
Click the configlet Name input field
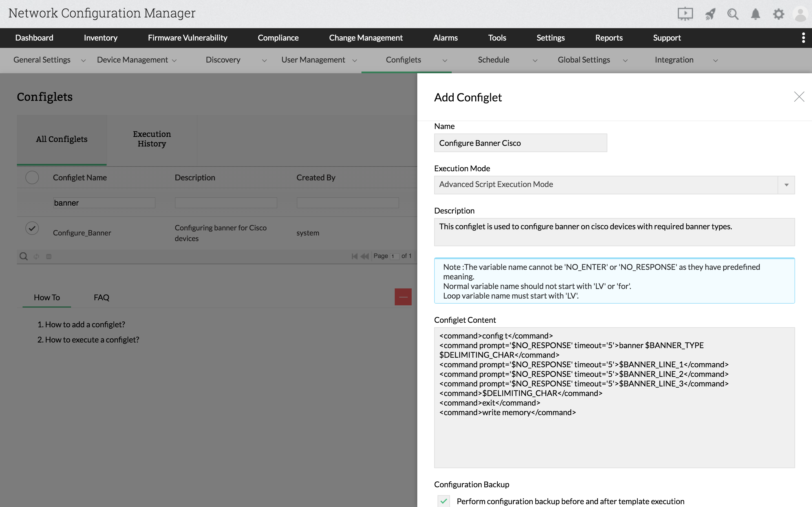click(x=520, y=143)
